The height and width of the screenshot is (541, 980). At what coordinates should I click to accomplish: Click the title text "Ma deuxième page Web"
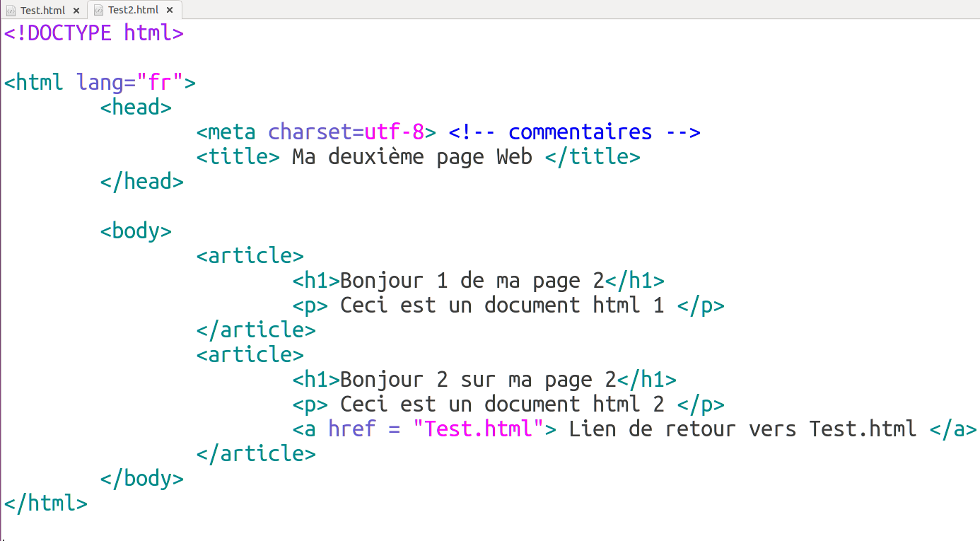(412, 157)
